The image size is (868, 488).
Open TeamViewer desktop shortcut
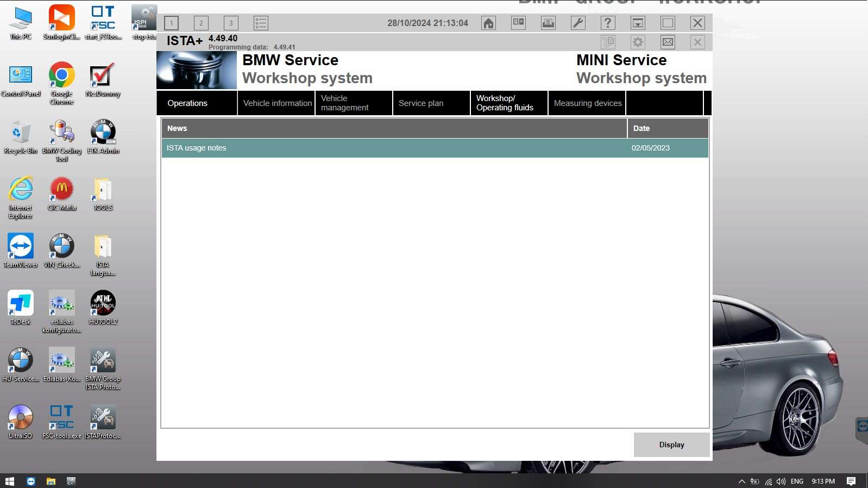21,251
